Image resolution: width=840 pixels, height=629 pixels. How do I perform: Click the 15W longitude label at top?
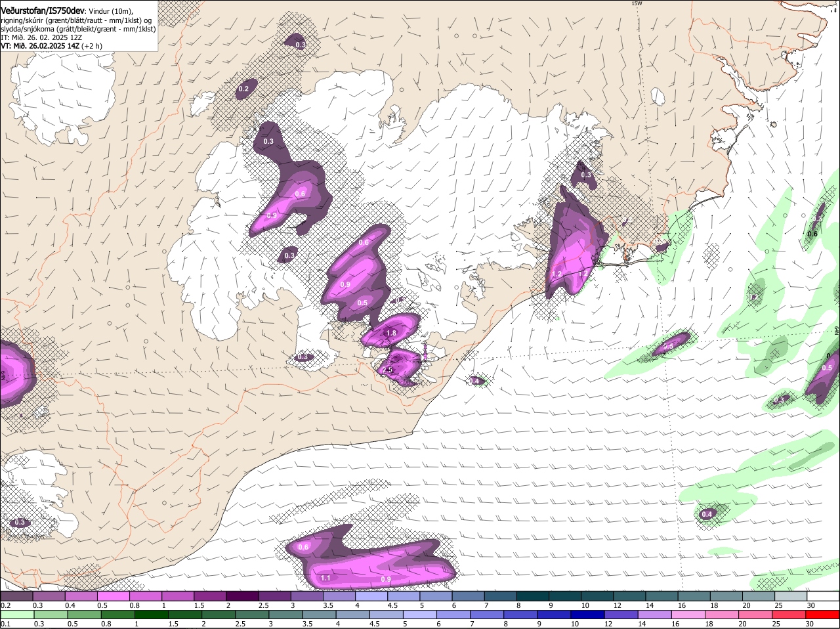coord(636,3)
